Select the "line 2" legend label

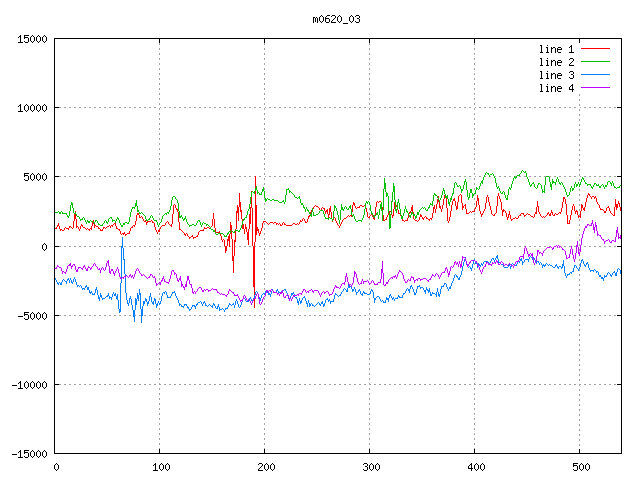(557, 62)
